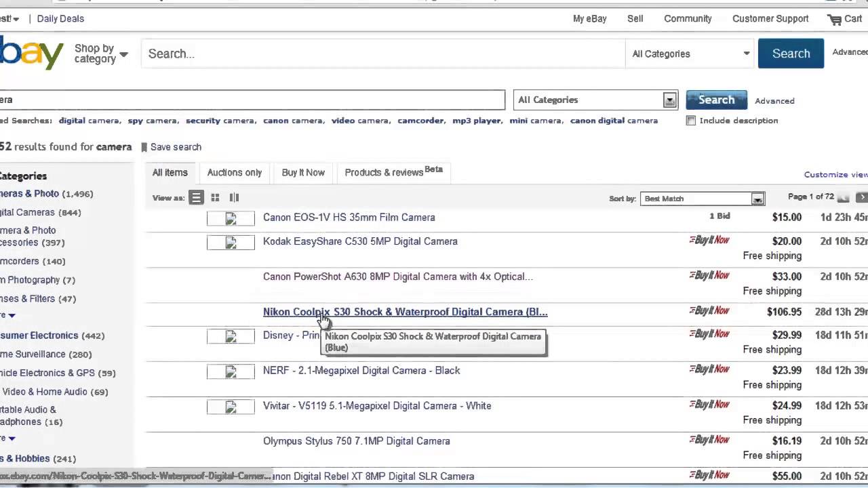Expand the Shop by category menu
The width and height of the screenshot is (868, 488).
[x=100, y=54]
